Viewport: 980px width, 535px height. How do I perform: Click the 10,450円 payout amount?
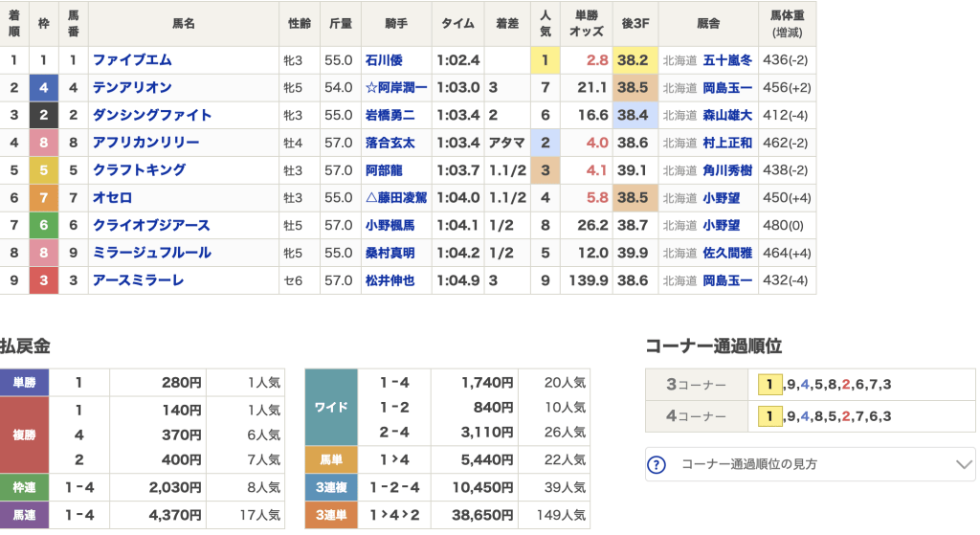(x=482, y=487)
